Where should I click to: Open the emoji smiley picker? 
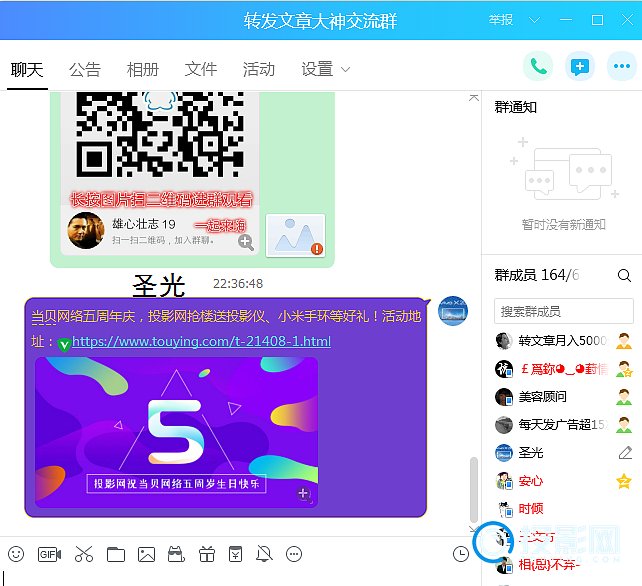[x=16, y=554]
